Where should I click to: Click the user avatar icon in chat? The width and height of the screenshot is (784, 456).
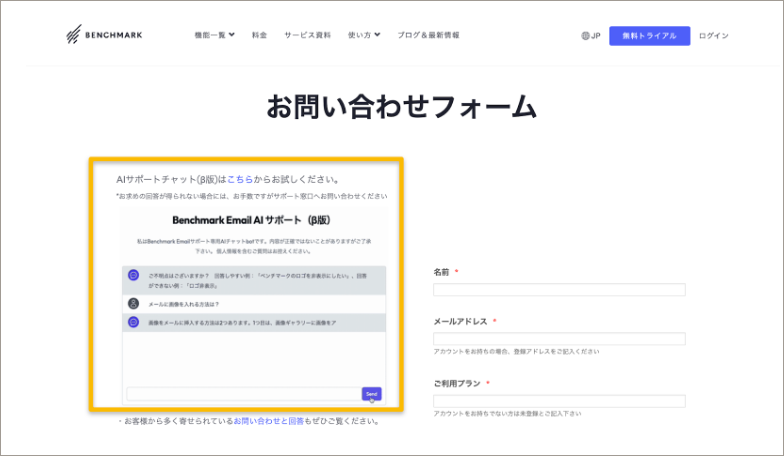coord(133,303)
